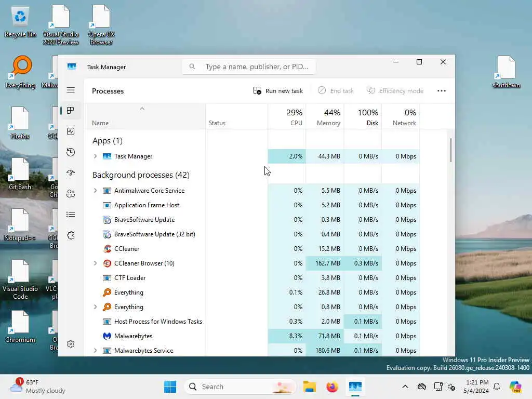Expand the Antimalware Core Service row
532x399 pixels.
point(96,190)
